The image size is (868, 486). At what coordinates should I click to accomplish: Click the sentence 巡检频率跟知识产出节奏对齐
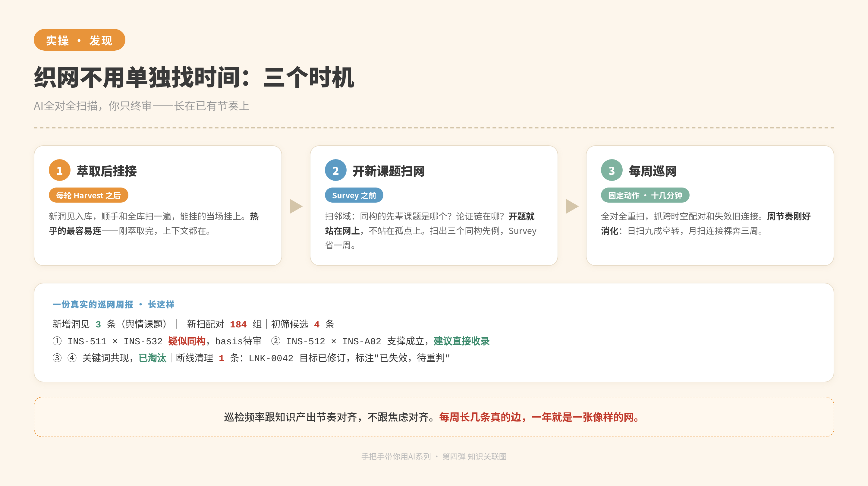[291, 417]
